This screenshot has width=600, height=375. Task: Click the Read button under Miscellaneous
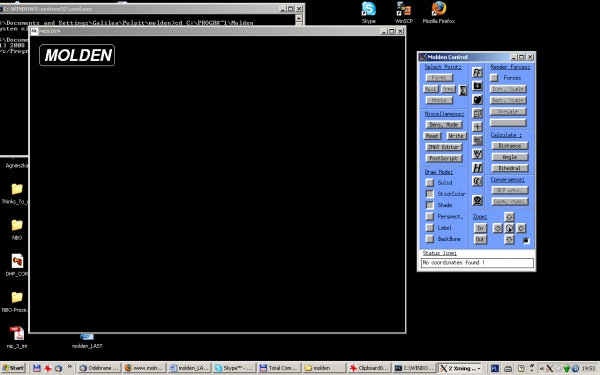click(432, 136)
